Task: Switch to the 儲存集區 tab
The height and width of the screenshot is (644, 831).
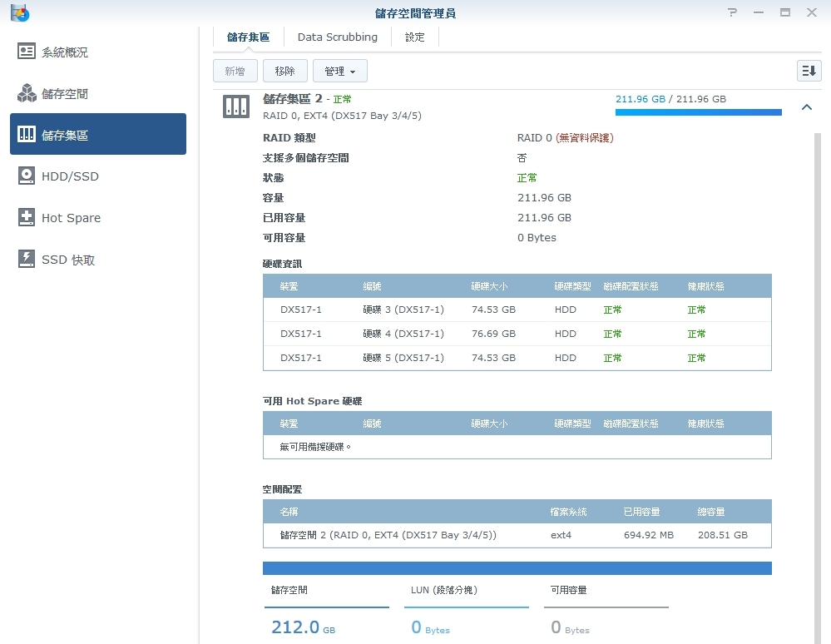Action: 248,37
